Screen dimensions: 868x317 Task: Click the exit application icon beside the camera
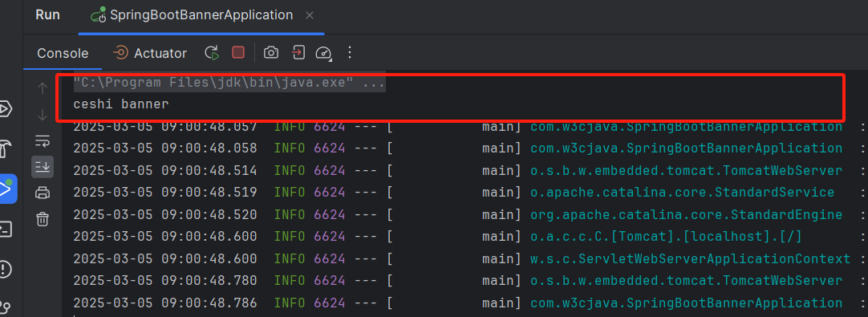click(298, 53)
